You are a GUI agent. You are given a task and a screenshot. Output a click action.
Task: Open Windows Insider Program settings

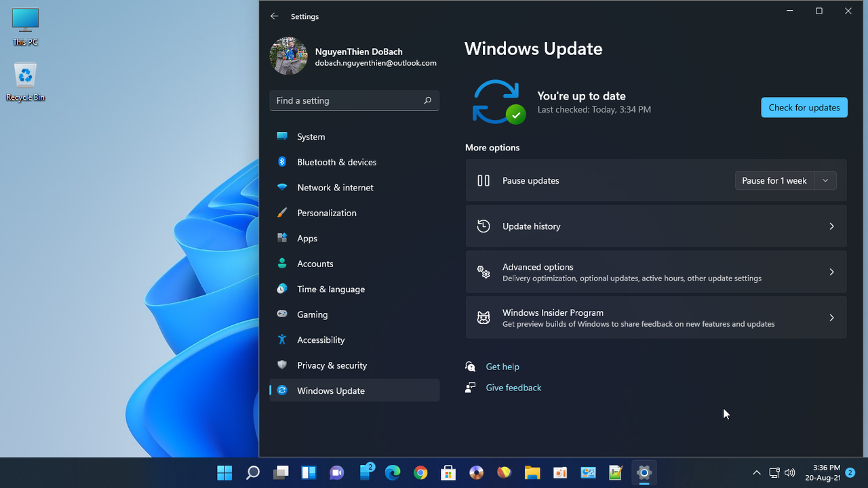pos(656,317)
